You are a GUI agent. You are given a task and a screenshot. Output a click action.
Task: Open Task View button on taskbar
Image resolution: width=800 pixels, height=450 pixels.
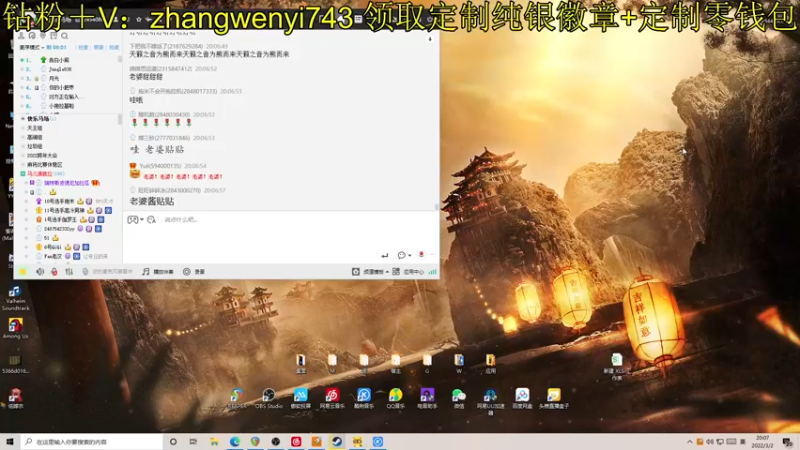(193, 441)
